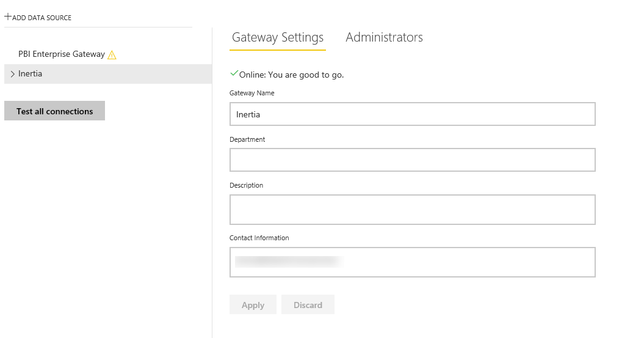
Task: Click the Gateway Name label
Action: coord(251,93)
